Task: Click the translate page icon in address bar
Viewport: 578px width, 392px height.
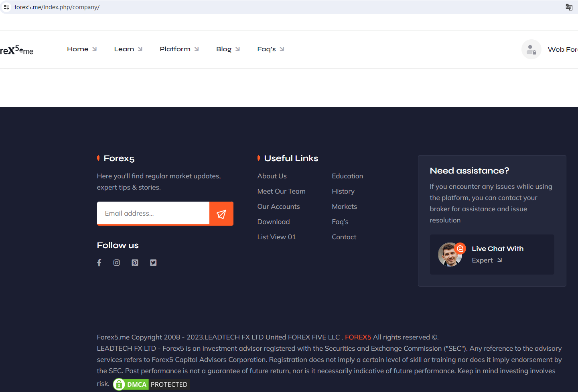Action: click(569, 7)
